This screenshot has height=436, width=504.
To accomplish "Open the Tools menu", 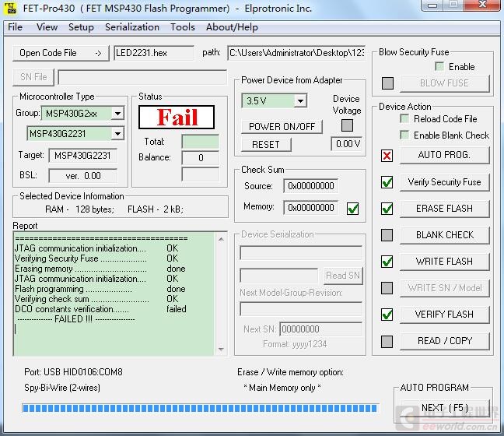I will pyautogui.click(x=183, y=27).
